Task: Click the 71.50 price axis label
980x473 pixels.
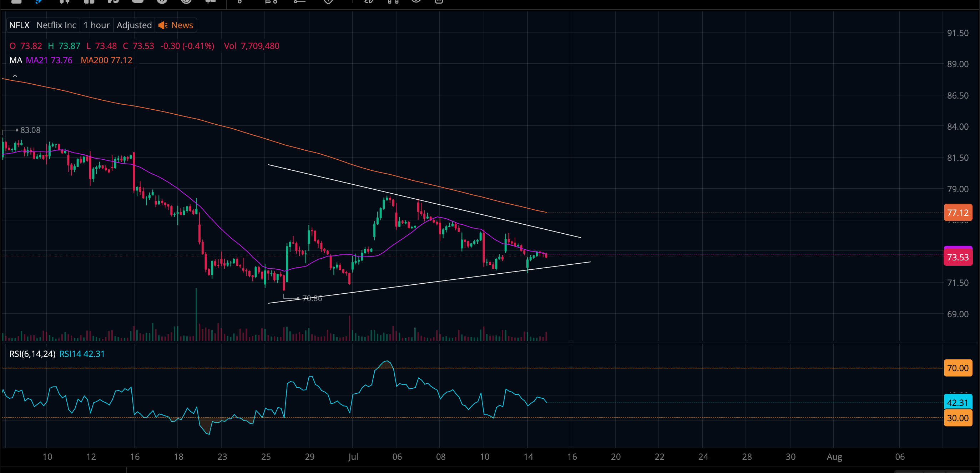Action: (958, 283)
